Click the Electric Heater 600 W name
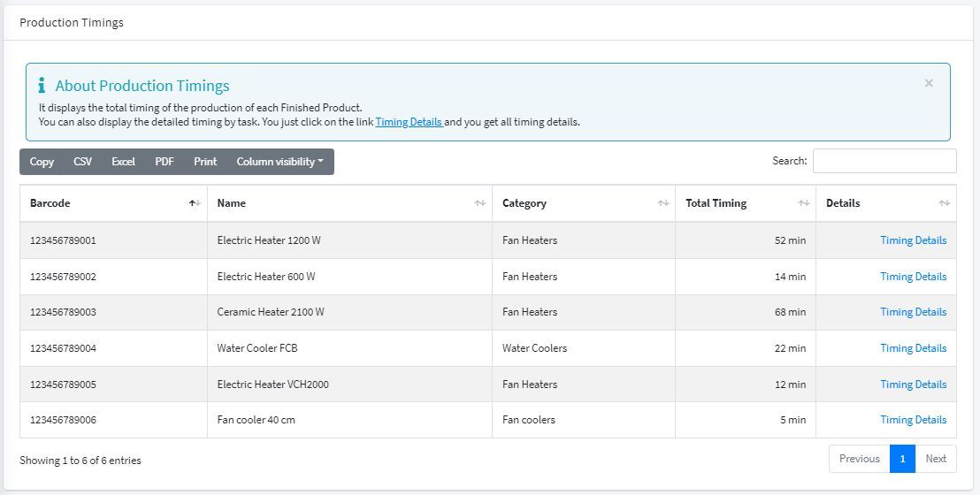 pos(266,277)
